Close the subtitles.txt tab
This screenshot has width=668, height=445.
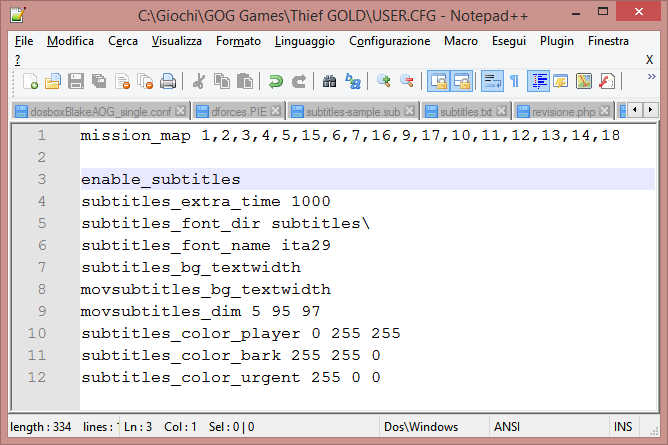pos(502,111)
